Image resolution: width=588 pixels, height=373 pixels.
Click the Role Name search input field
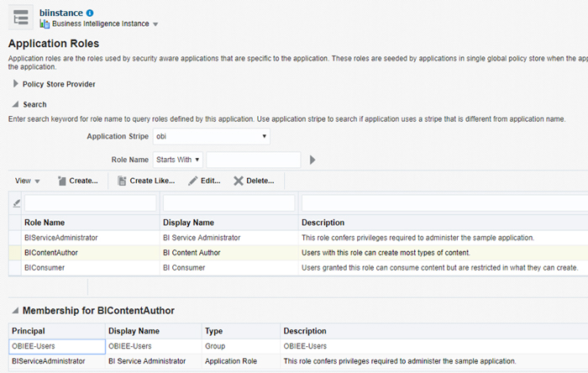[x=254, y=160]
